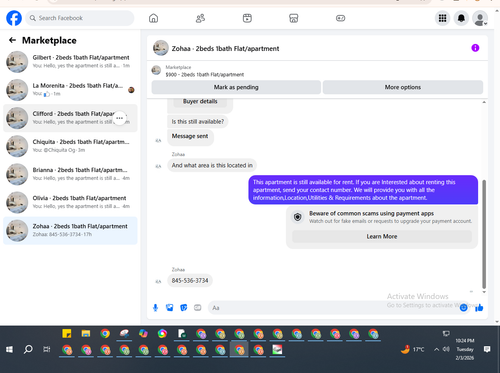Click the Mark as pending button

[236, 87]
